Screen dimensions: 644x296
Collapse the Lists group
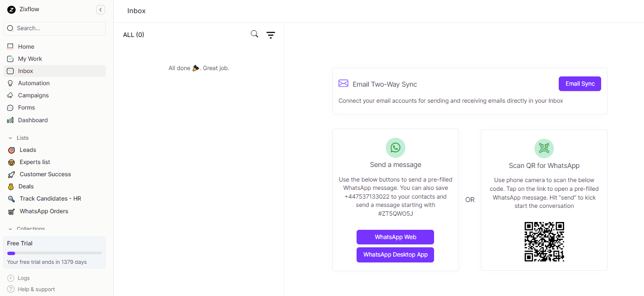pos(11,137)
